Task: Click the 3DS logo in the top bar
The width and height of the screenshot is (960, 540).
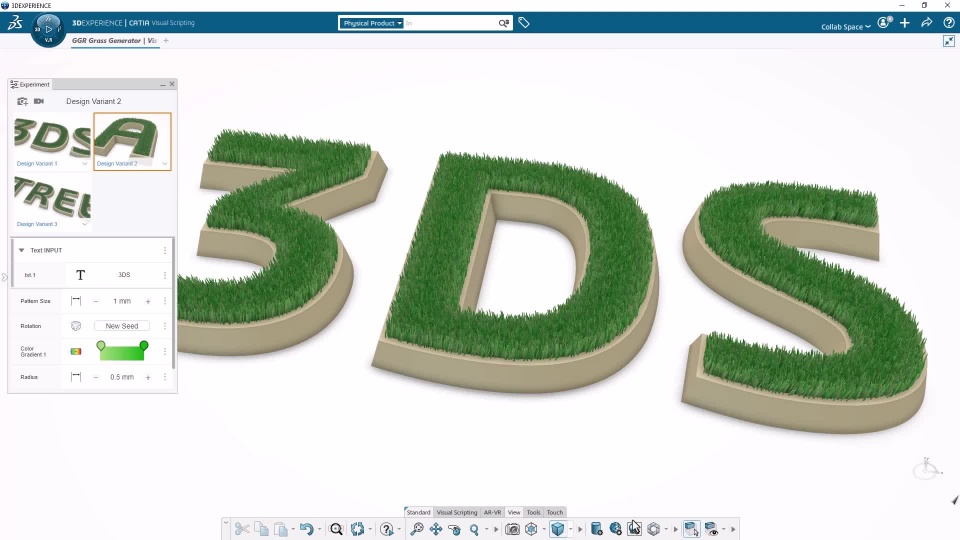Action: coord(15,23)
